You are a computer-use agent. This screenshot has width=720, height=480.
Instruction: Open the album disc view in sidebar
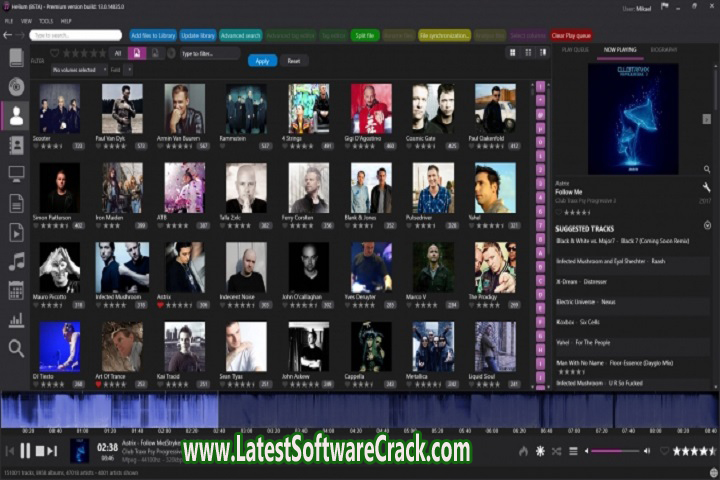pyautogui.click(x=16, y=87)
